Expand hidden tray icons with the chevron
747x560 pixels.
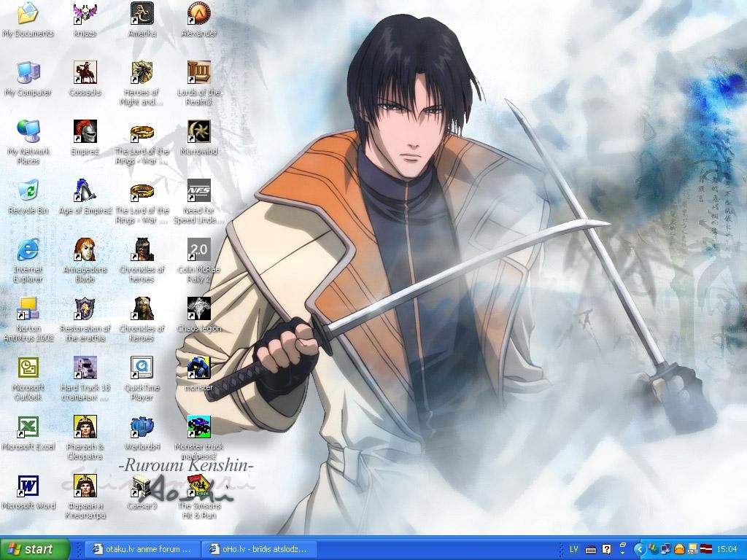[639, 550]
